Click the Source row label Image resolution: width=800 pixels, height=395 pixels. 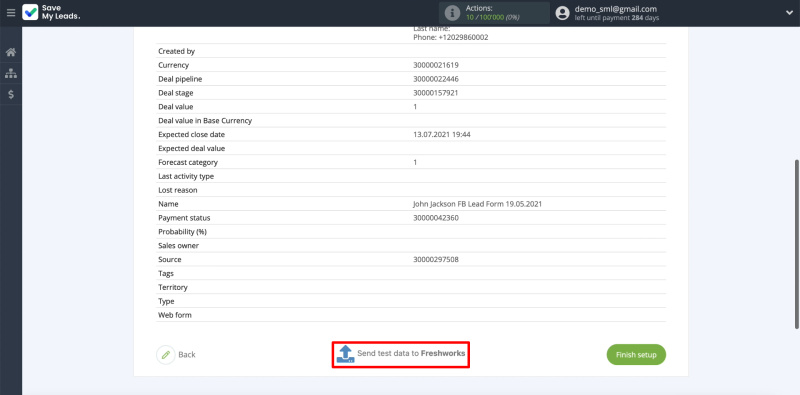169,260
